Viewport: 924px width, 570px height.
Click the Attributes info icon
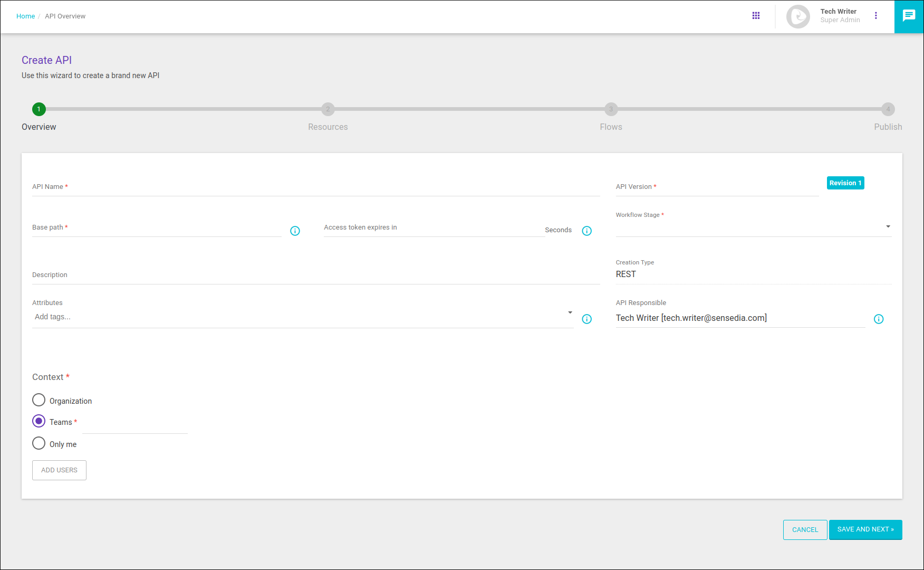(x=586, y=319)
